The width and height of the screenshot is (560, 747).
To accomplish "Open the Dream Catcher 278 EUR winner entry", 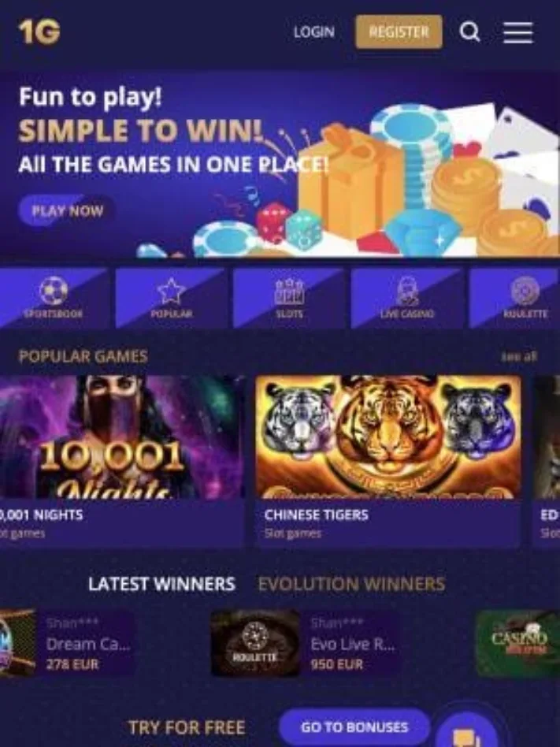I will (67, 643).
